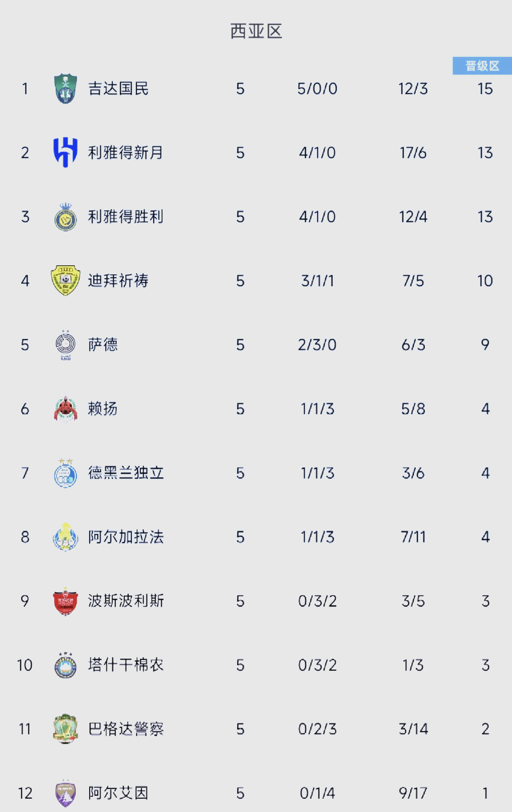The height and width of the screenshot is (812, 512).
Task: Select the 阿尔艾因 team name
Action: pos(119,793)
